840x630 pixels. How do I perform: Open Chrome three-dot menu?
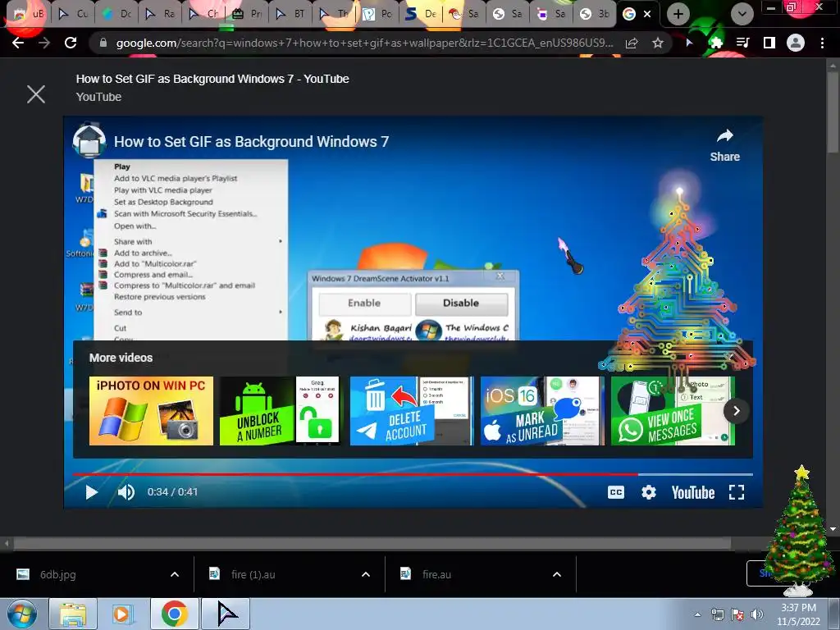click(822, 43)
